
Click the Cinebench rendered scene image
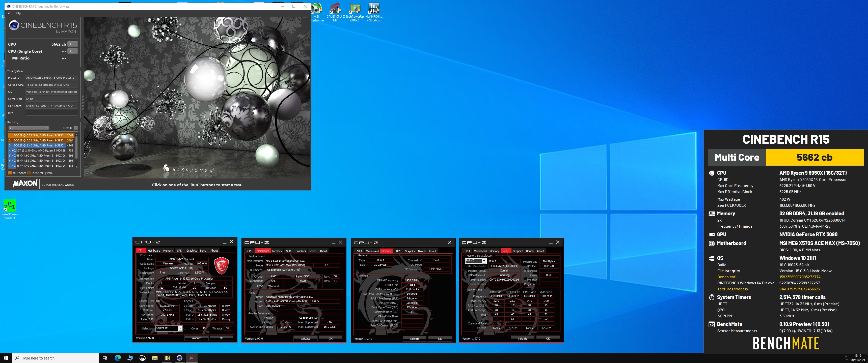click(197, 98)
